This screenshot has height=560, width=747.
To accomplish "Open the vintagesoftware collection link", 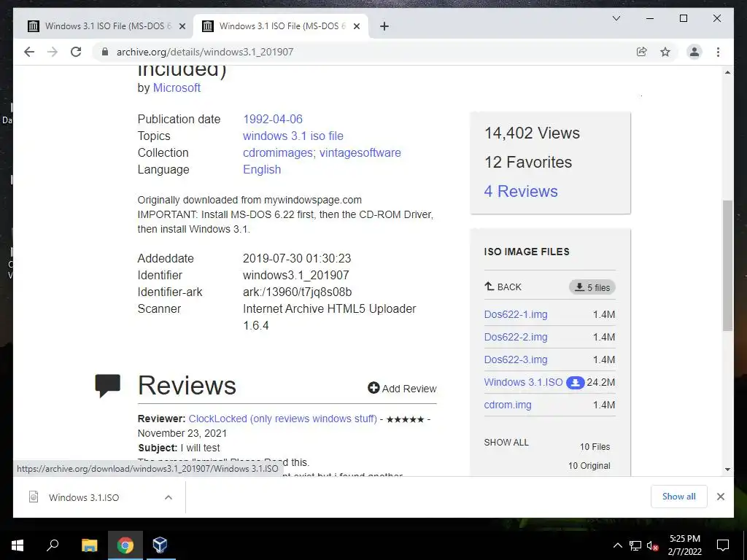I will [360, 153].
